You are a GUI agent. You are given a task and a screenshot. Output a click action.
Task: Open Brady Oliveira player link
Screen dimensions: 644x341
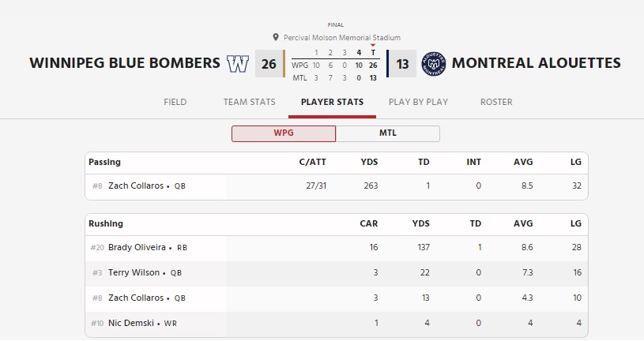click(137, 247)
